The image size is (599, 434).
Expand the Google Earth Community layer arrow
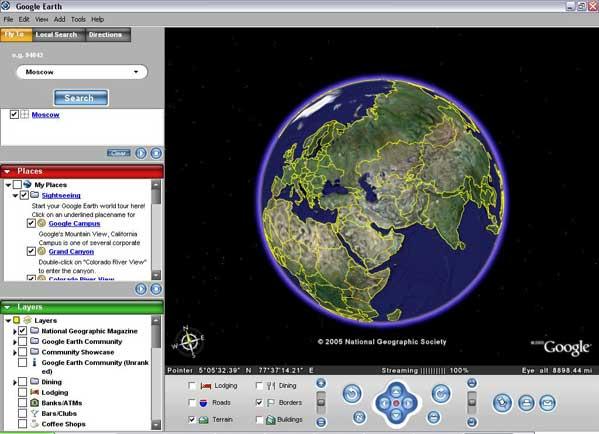pos(15,342)
